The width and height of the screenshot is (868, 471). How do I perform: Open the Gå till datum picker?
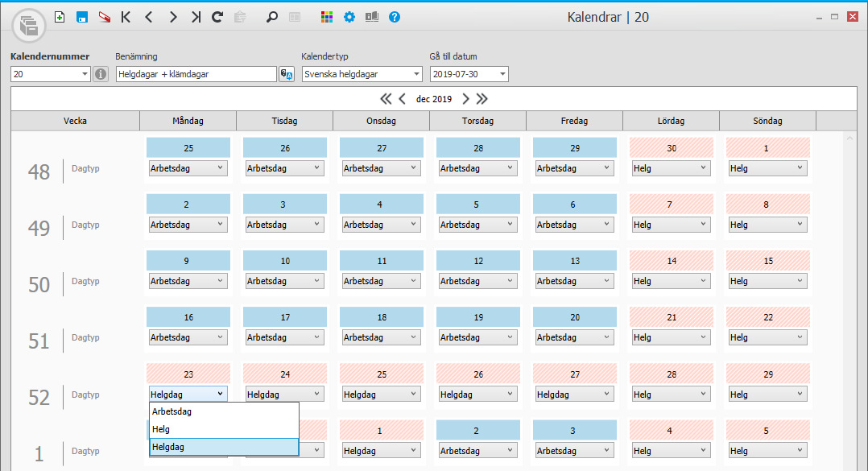coord(502,74)
